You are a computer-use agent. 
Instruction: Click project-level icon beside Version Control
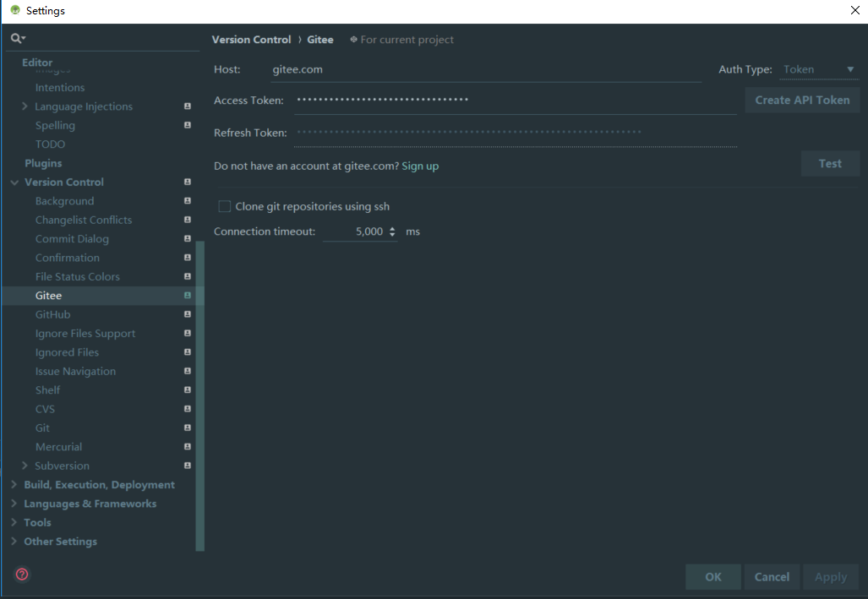188,182
